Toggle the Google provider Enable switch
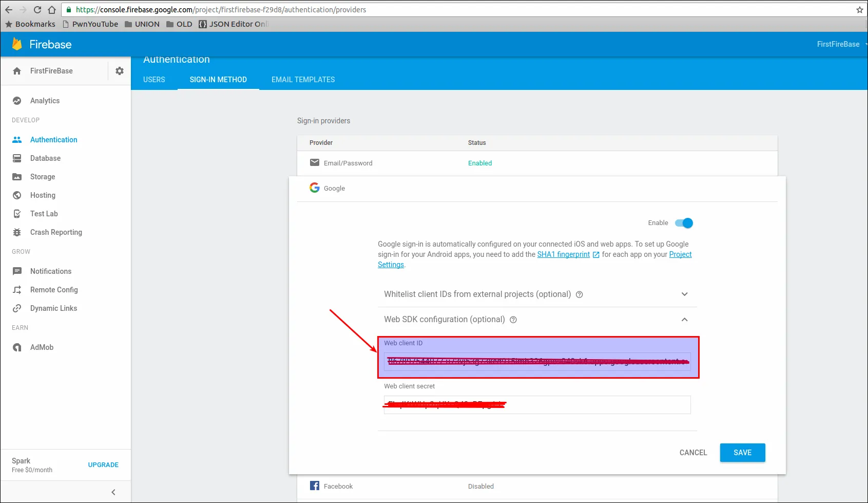Screen dimensions: 868x503 pos(684,223)
